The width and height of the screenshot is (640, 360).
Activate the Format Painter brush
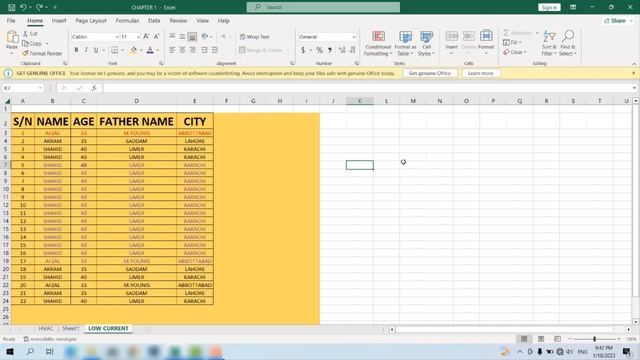(x=25, y=53)
